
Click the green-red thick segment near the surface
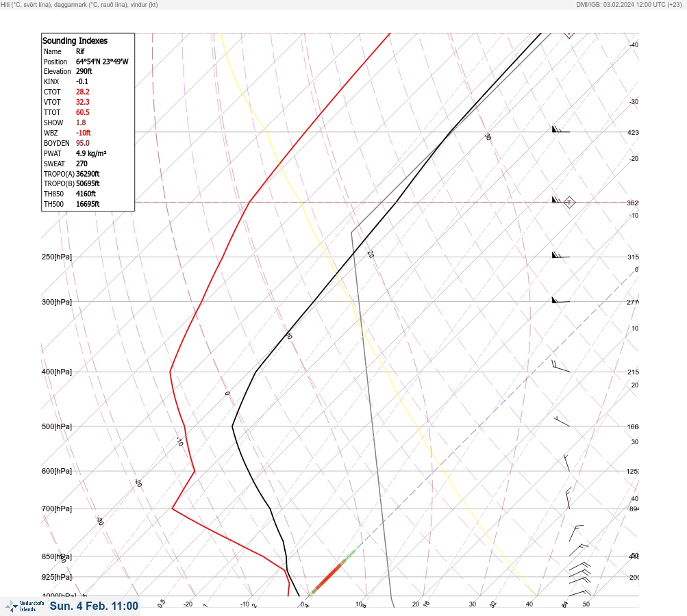[x=333, y=572]
